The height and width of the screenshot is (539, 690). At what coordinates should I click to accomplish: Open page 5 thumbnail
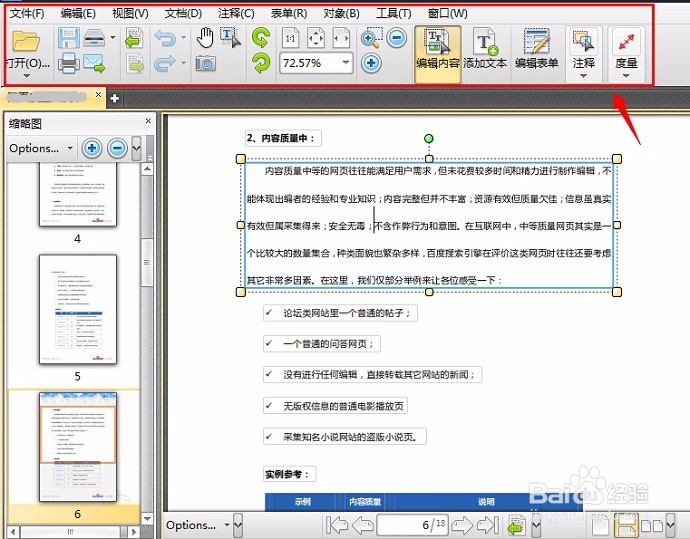pos(78,309)
